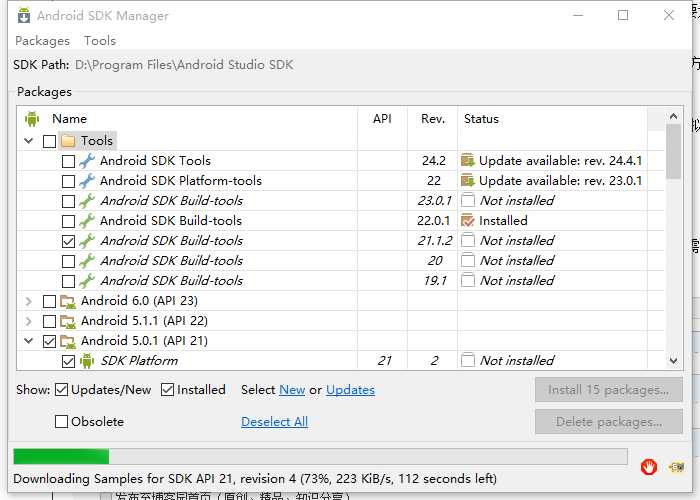Click the Install 15 packages button
This screenshot has height=500, width=700.
608,390
